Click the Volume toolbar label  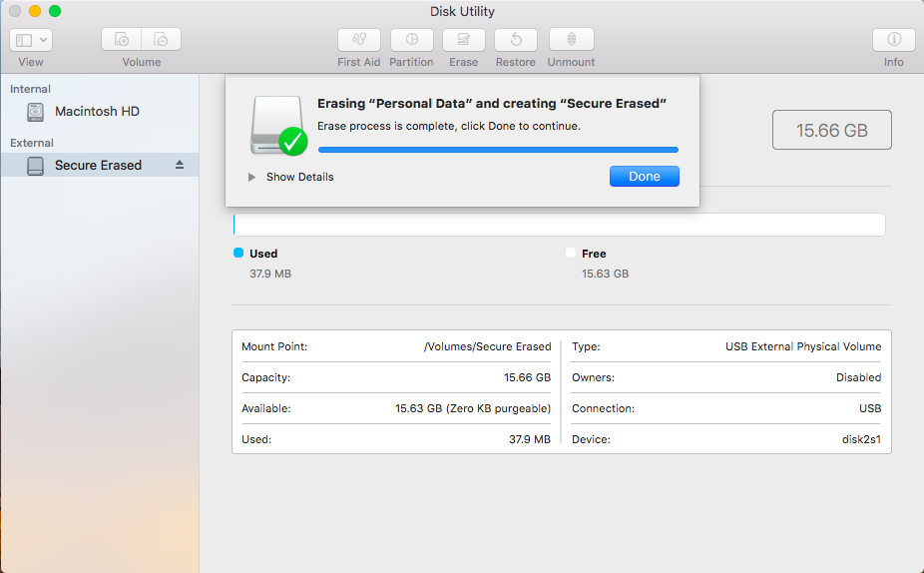(142, 62)
